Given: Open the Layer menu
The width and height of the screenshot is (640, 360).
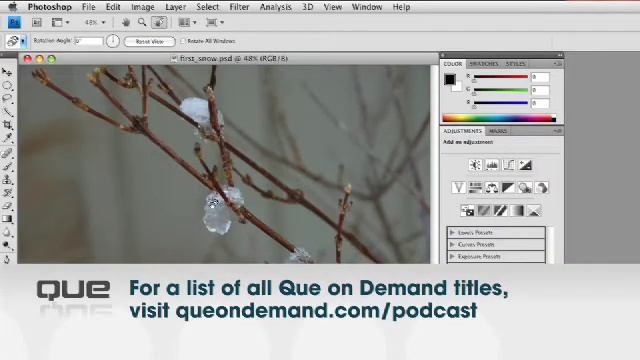Looking at the screenshot, I should point(176,7).
